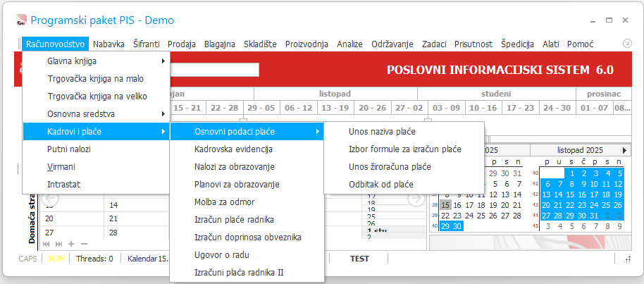Select Unos žiroračuna plaće

[404, 167]
